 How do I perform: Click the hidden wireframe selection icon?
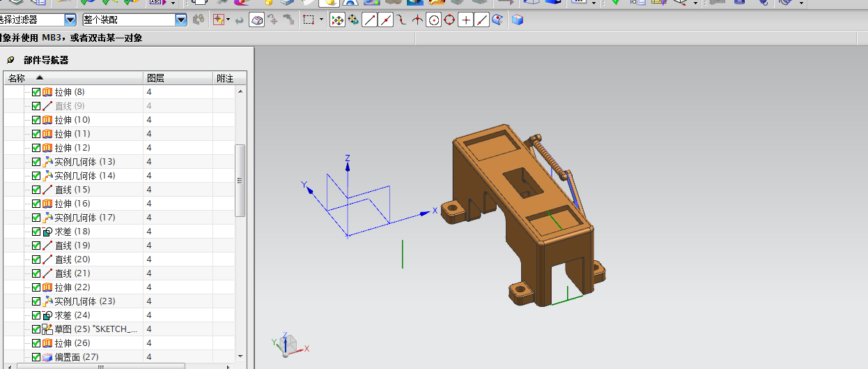tap(256, 20)
